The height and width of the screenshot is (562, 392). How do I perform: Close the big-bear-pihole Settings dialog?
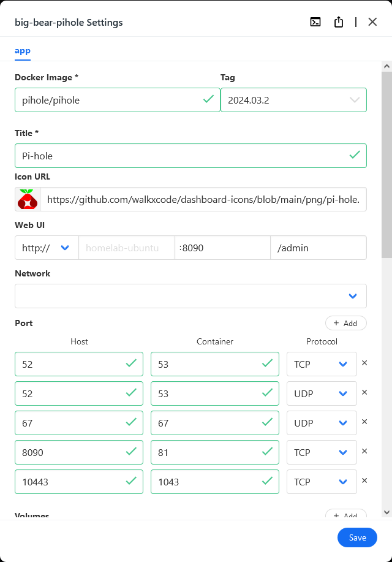click(372, 22)
